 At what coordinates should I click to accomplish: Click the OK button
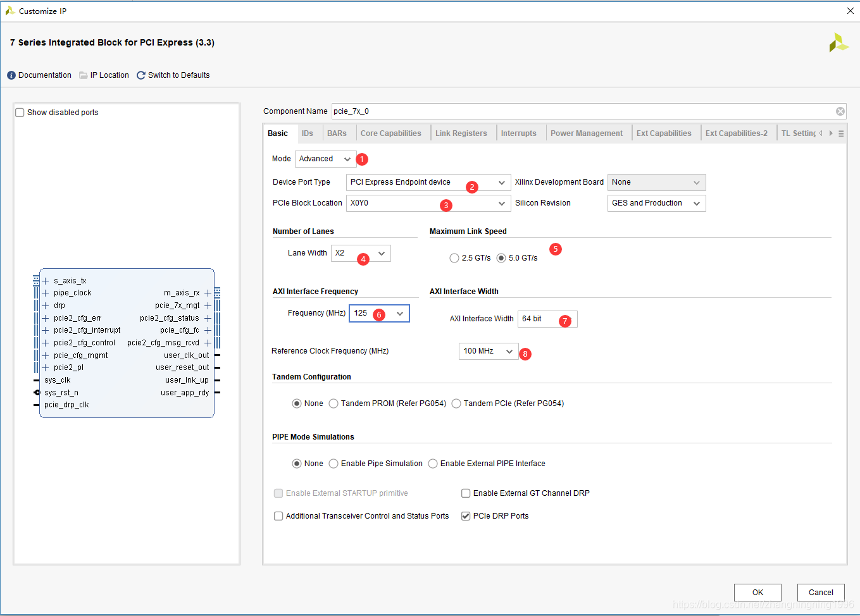coord(757,593)
